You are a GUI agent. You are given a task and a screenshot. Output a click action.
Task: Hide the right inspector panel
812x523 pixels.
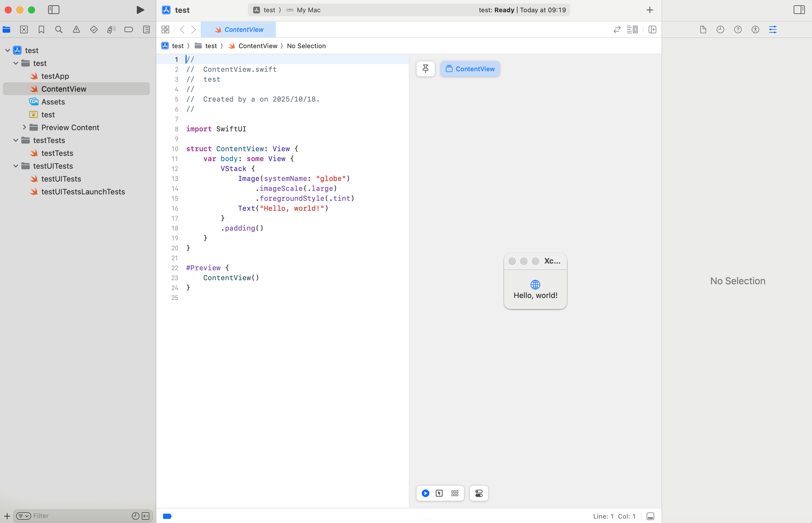tap(799, 10)
